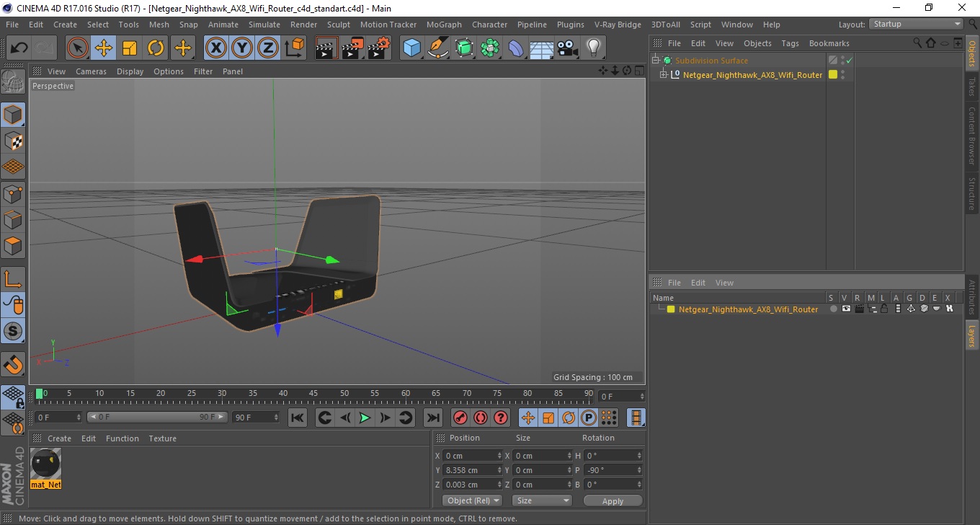Activate the Rotate tool

pyautogui.click(x=156, y=48)
